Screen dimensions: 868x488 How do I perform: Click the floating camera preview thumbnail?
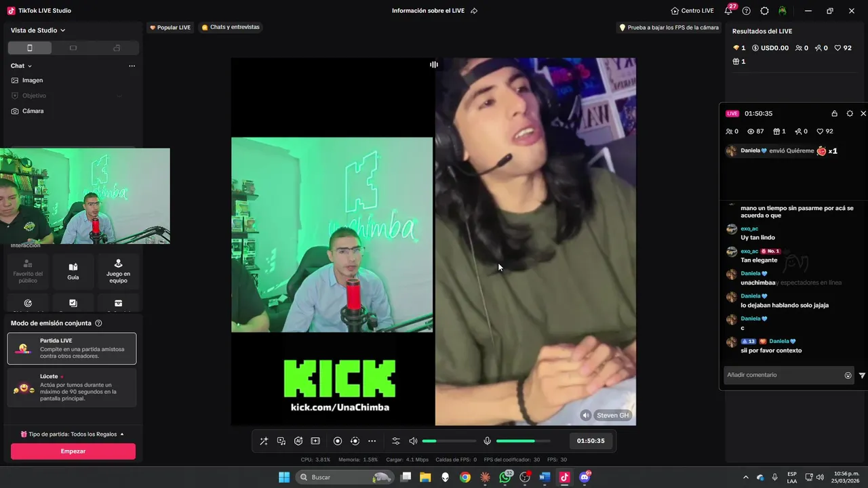pyautogui.click(x=85, y=196)
